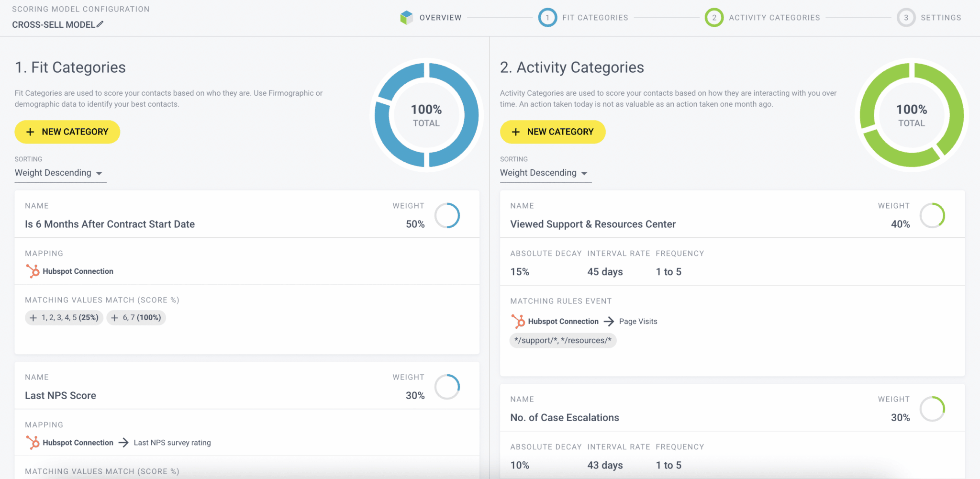
Task: Click the HubSpot icon under Is 6 Months mapping
Action: click(33, 271)
